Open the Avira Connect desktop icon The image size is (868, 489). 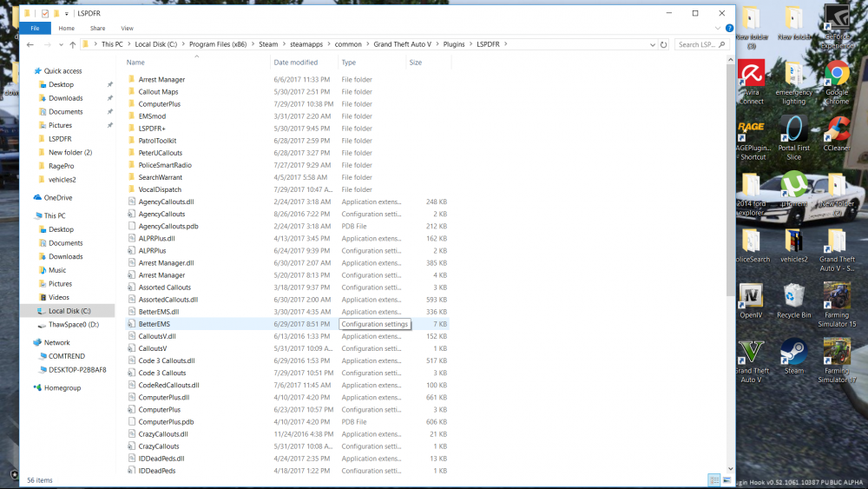pos(751,82)
